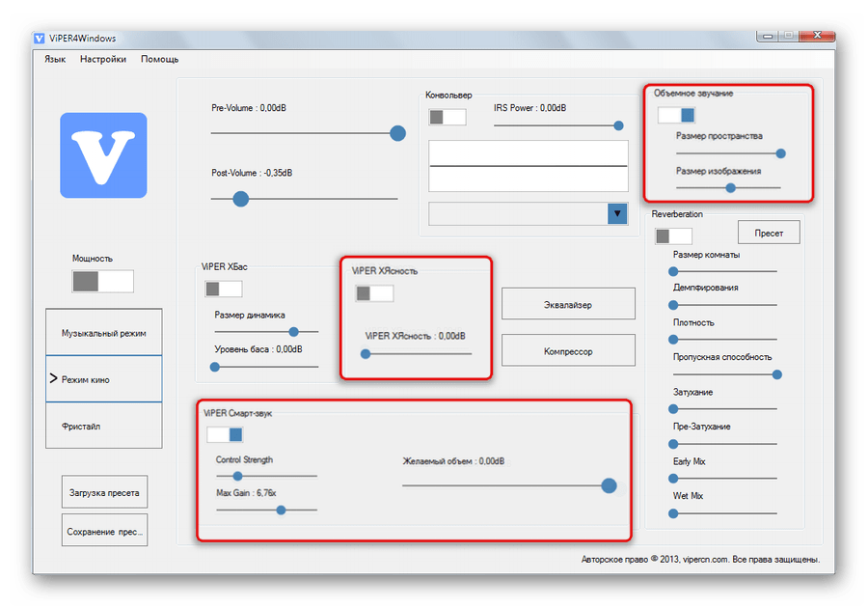
Task: Switch on the Reverberation toggle
Action: point(673,235)
